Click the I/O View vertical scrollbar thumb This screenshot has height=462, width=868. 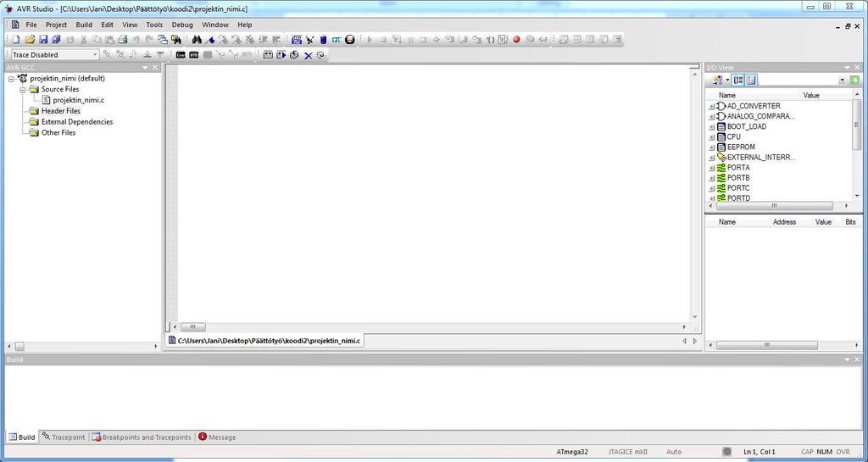pos(857,125)
